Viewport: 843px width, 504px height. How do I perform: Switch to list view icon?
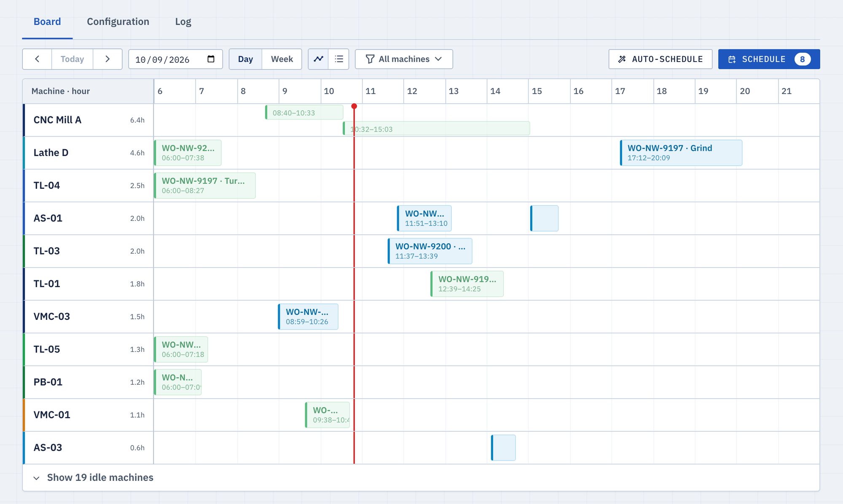(339, 59)
